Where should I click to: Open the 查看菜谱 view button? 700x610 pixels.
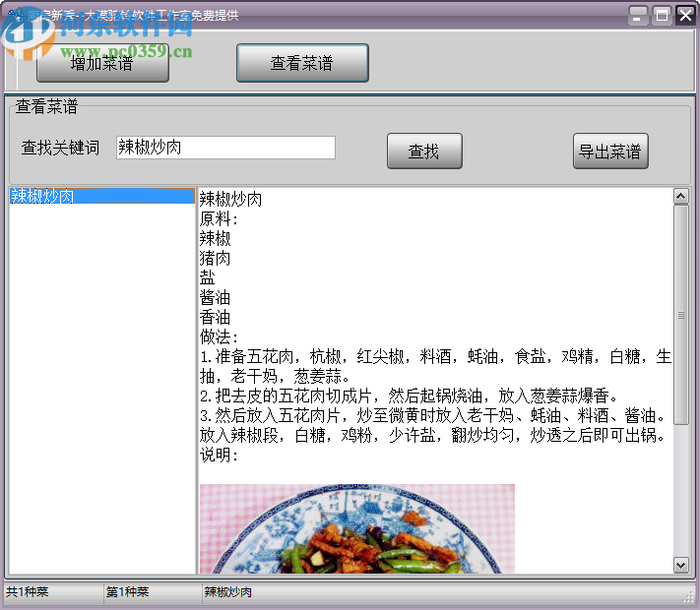(302, 63)
